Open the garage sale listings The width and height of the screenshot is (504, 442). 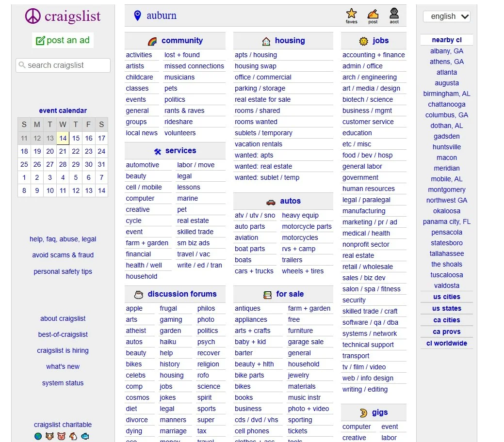click(306, 342)
